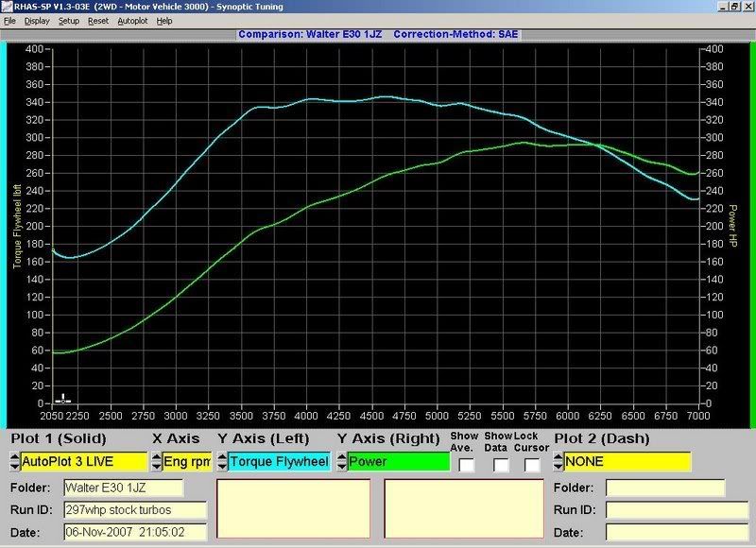Open the File menu
The image size is (756, 548).
coord(9,21)
